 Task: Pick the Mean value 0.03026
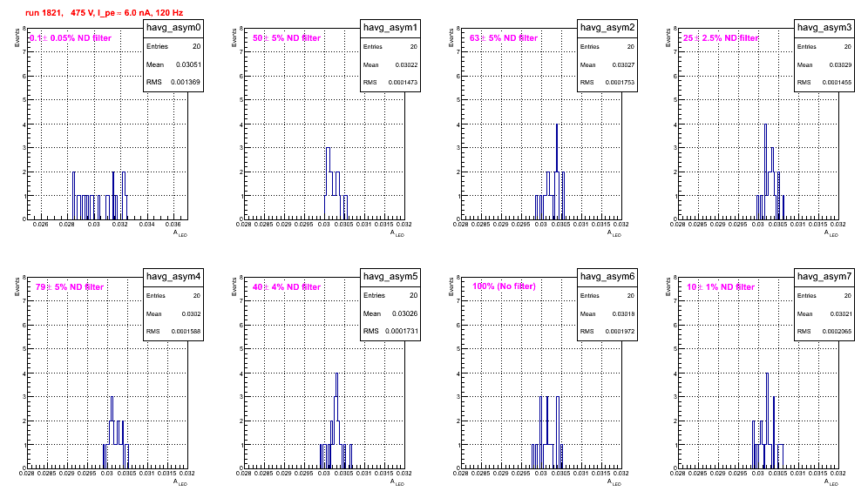coord(404,313)
